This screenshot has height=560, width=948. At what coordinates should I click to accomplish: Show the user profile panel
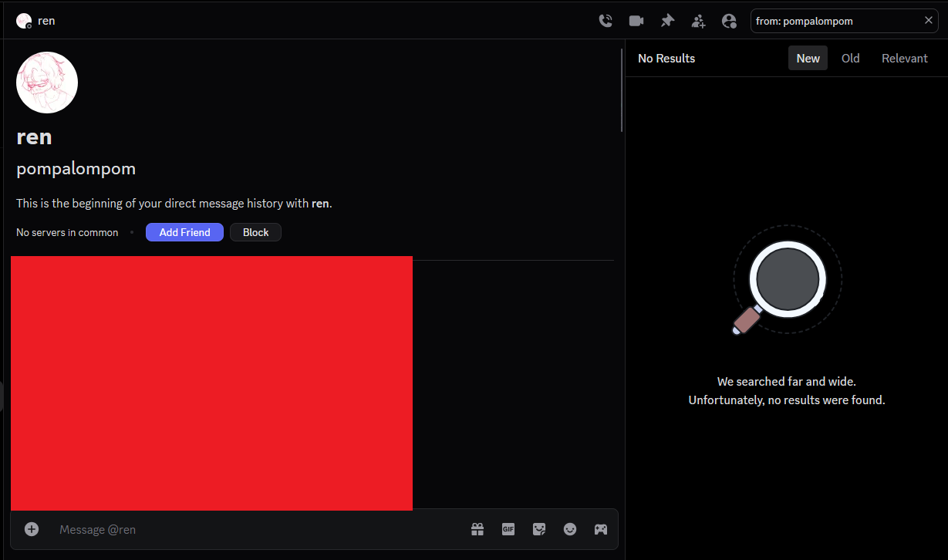(729, 21)
